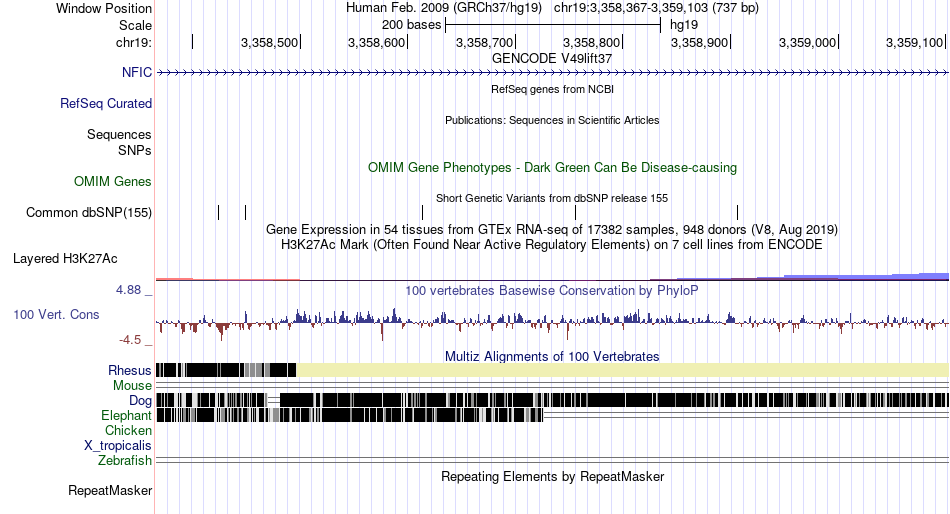950x514 pixels.
Task: Click the chr19: ruler label
Action: click(x=133, y=42)
